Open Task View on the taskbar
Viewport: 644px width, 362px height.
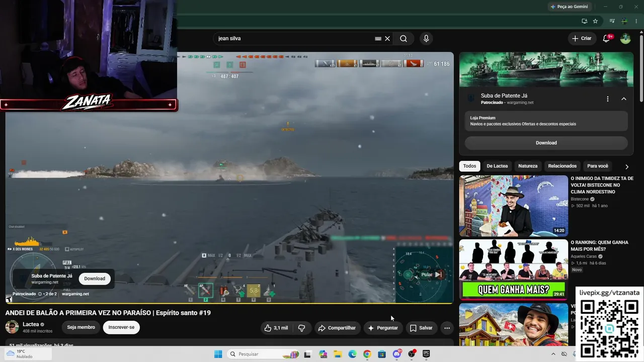(307, 354)
